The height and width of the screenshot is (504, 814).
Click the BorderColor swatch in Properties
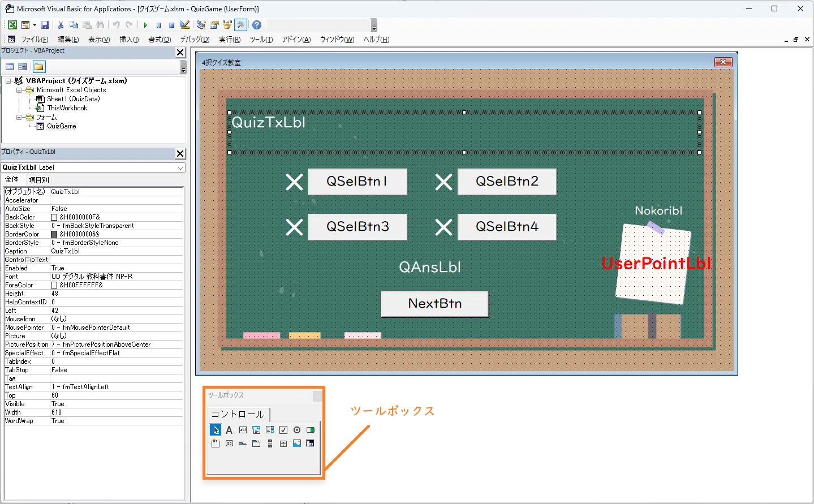pos(54,234)
